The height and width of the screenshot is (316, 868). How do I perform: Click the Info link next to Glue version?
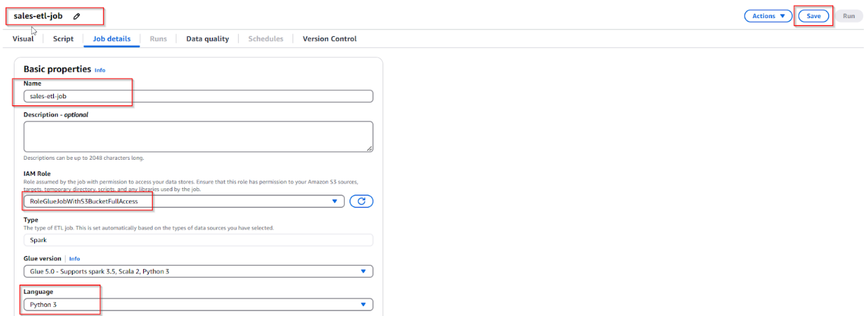coord(75,259)
